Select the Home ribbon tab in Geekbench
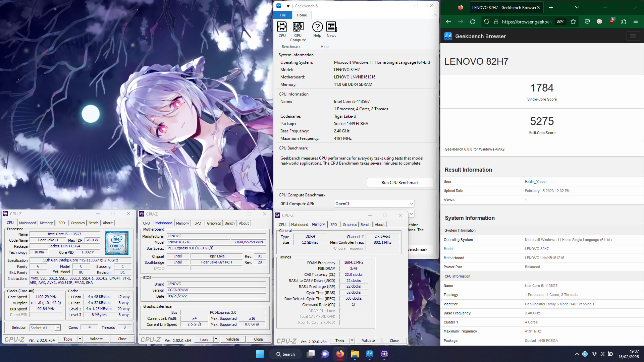644x362 pixels. (302, 15)
